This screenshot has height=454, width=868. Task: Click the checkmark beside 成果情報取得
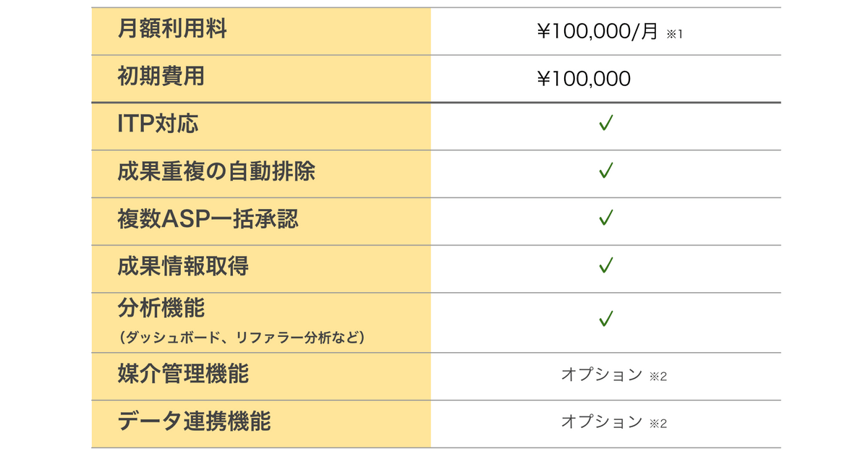pos(606,265)
